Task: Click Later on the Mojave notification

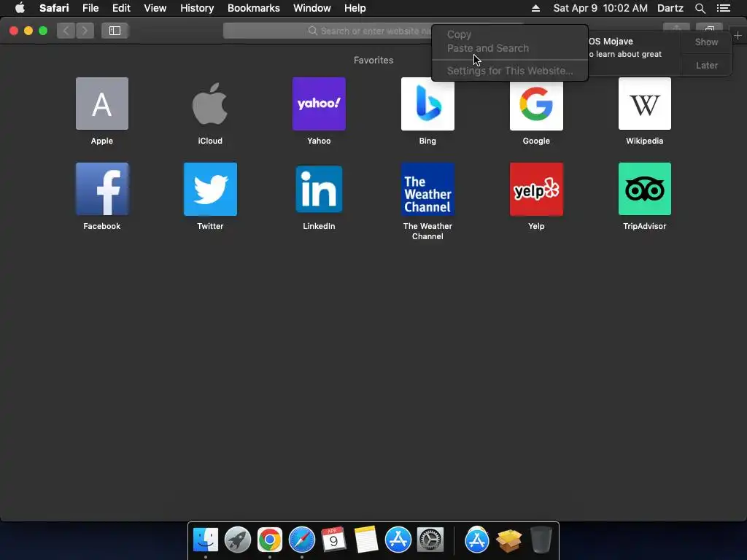Action: (706, 65)
